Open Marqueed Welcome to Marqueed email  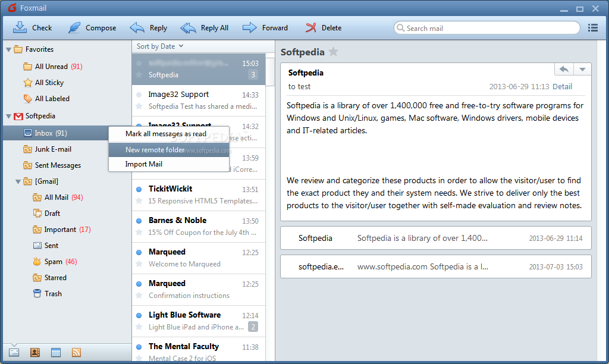click(199, 258)
